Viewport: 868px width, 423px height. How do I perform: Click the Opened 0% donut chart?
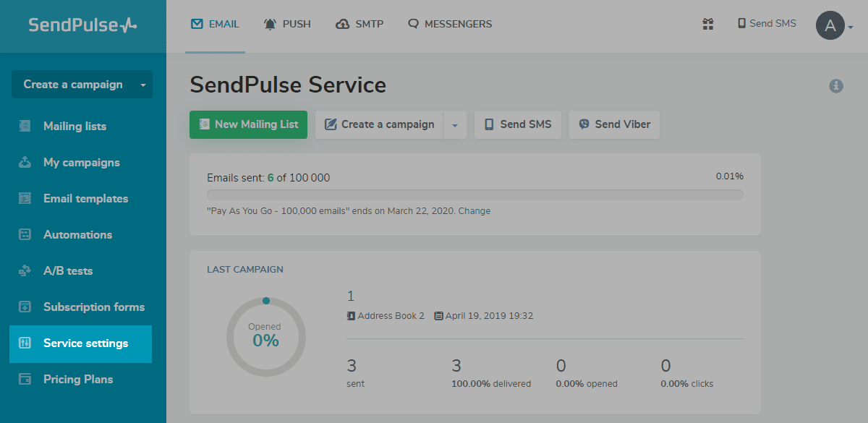point(265,336)
